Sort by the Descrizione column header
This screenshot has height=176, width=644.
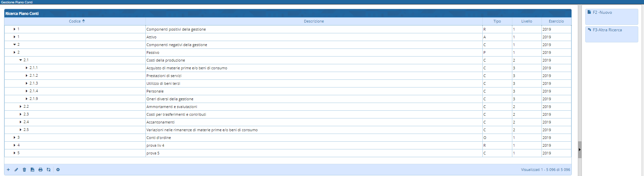[x=314, y=21]
